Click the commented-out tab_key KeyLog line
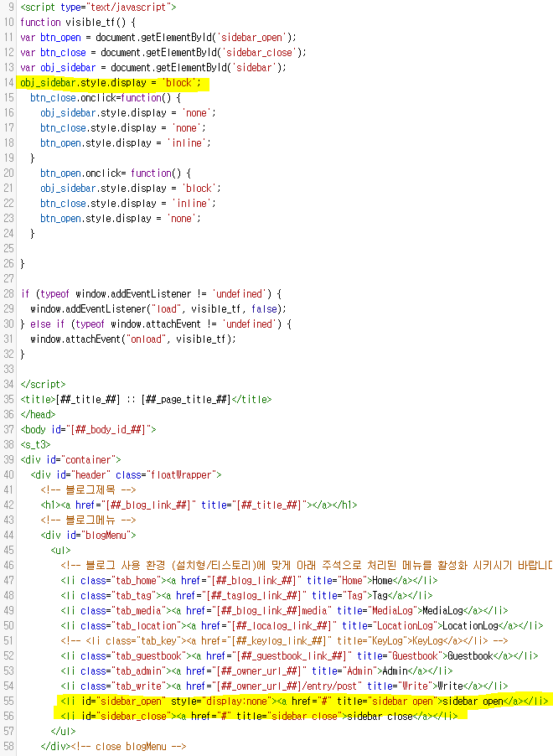The height and width of the screenshot is (756, 553). (284, 641)
